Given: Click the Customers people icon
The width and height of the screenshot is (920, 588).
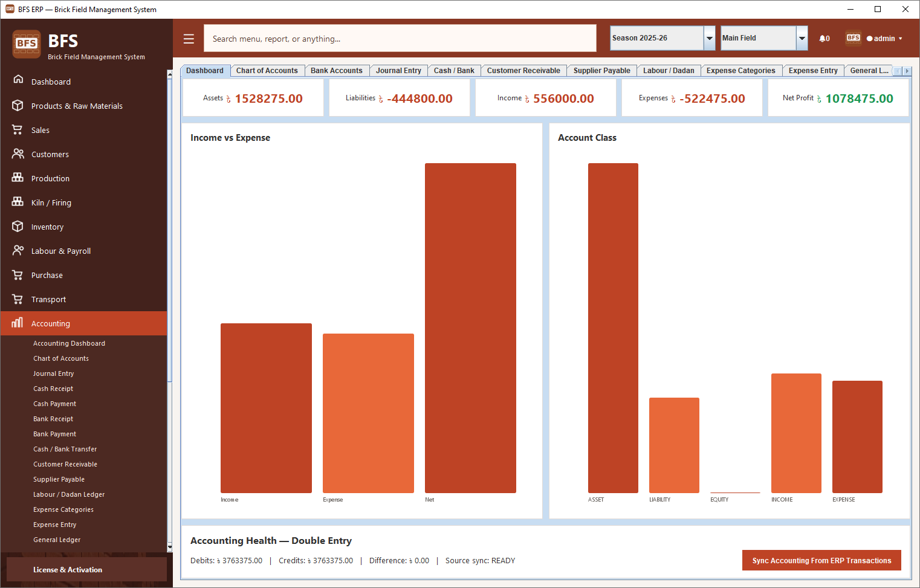Looking at the screenshot, I should click(18, 154).
